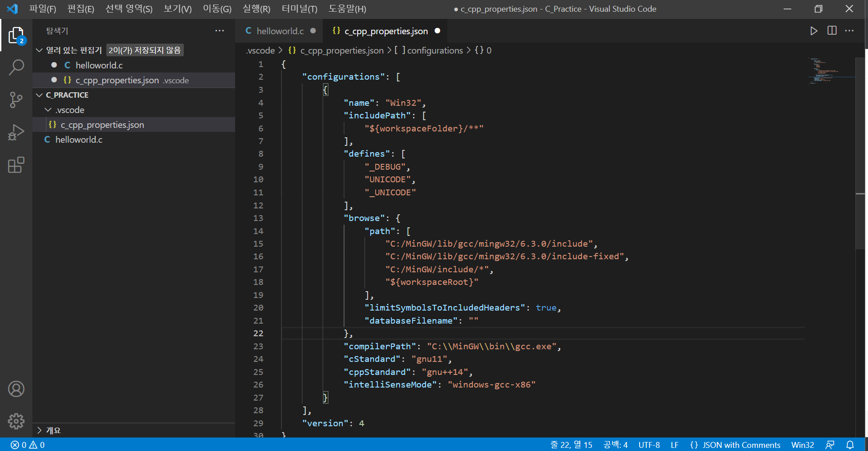Image resolution: width=868 pixels, height=451 pixels.
Task: Click the unsaved dot on helloworld.c tab
Action: pos(313,31)
